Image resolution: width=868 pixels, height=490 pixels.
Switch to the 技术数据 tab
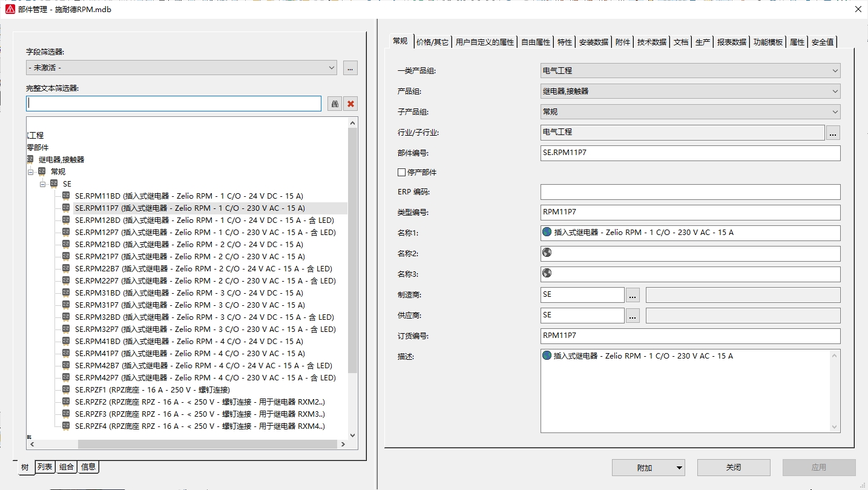pyautogui.click(x=651, y=42)
